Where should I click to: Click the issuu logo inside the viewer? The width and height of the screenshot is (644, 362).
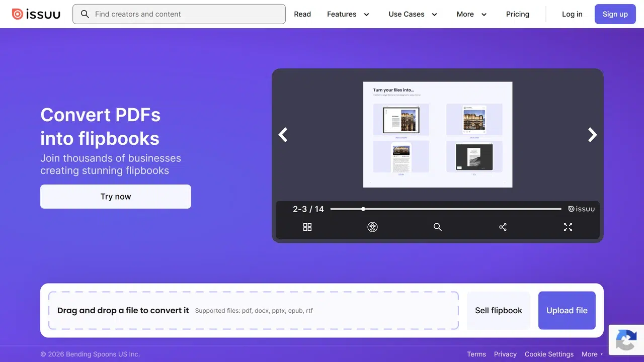[x=581, y=209]
